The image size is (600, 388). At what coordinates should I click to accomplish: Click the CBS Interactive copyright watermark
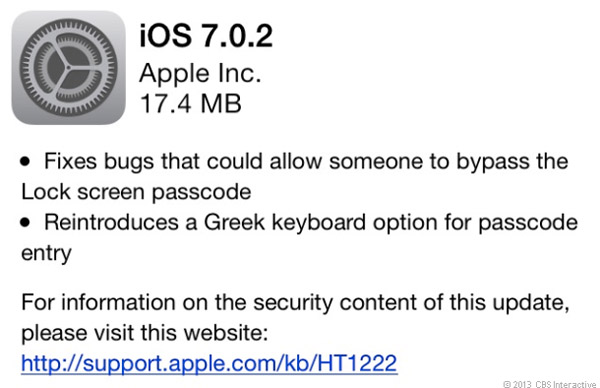[549, 384]
